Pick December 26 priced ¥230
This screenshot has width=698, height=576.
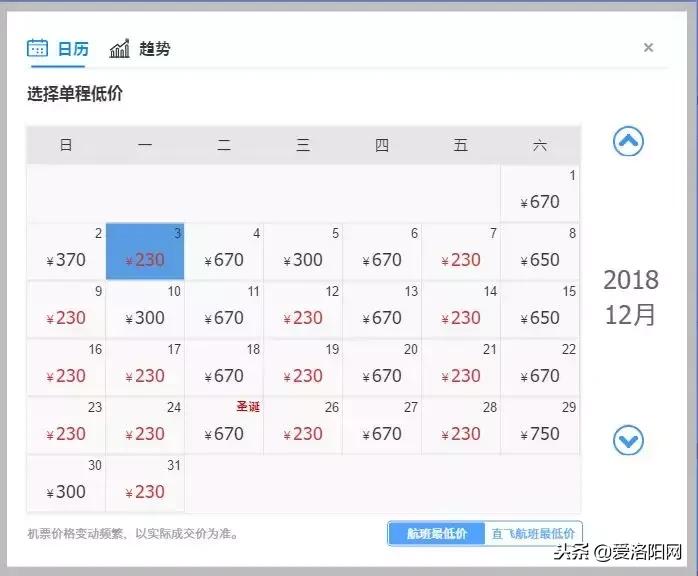coord(303,425)
